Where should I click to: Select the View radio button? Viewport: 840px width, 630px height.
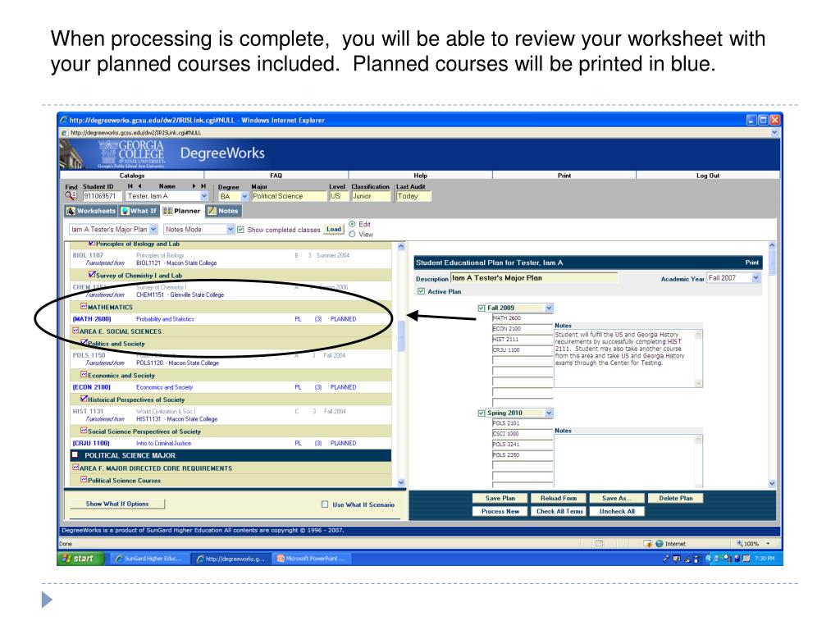point(352,234)
